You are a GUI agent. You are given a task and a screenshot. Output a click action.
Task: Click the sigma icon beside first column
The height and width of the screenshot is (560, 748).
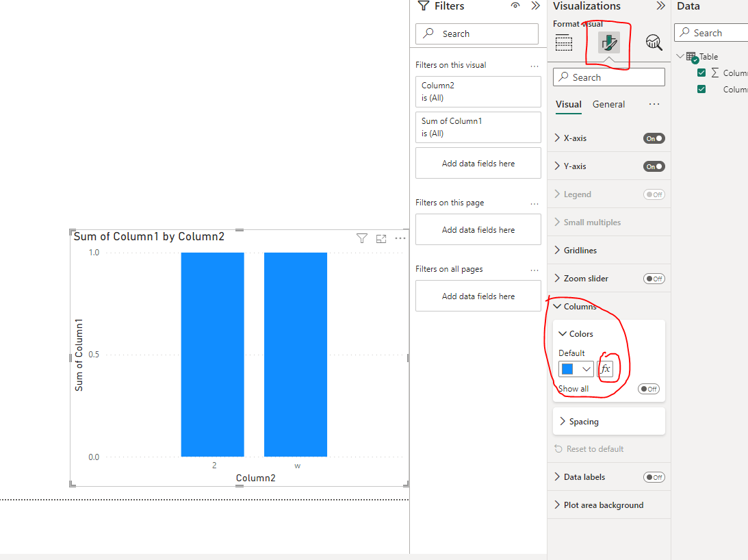click(x=714, y=73)
